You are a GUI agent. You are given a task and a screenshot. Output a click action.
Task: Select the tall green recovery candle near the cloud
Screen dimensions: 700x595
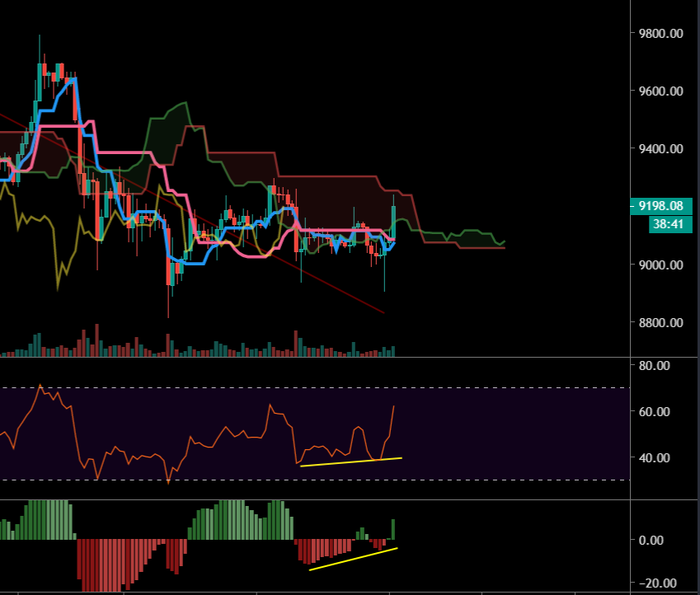click(394, 223)
